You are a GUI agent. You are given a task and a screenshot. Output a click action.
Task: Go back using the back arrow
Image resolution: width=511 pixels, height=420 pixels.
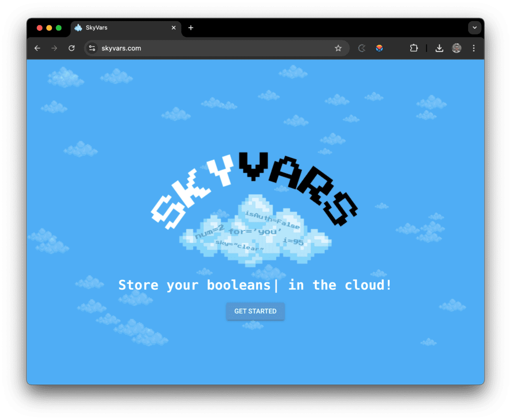pyautogui.click(x=37, y=48)
